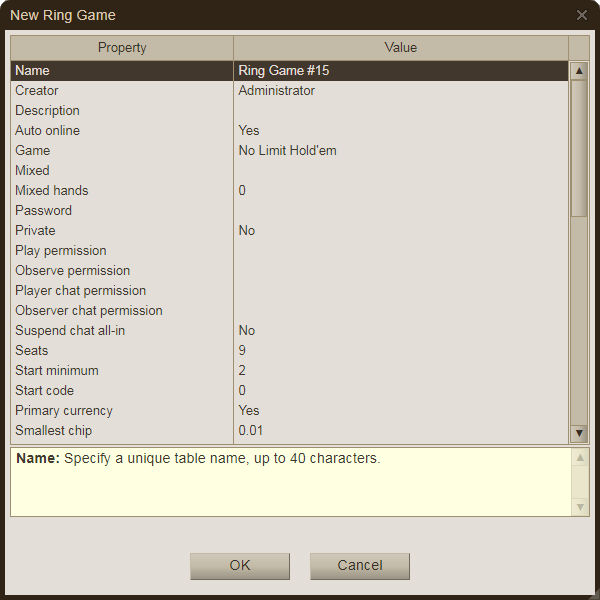Select the Smallest chip 0.01 value

tap(400, 431)
